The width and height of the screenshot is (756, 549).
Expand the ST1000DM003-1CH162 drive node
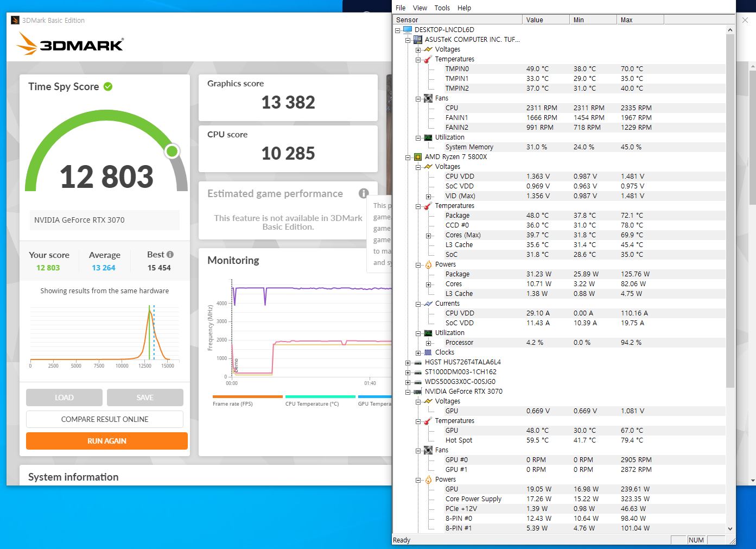click(x=408, y=372)
